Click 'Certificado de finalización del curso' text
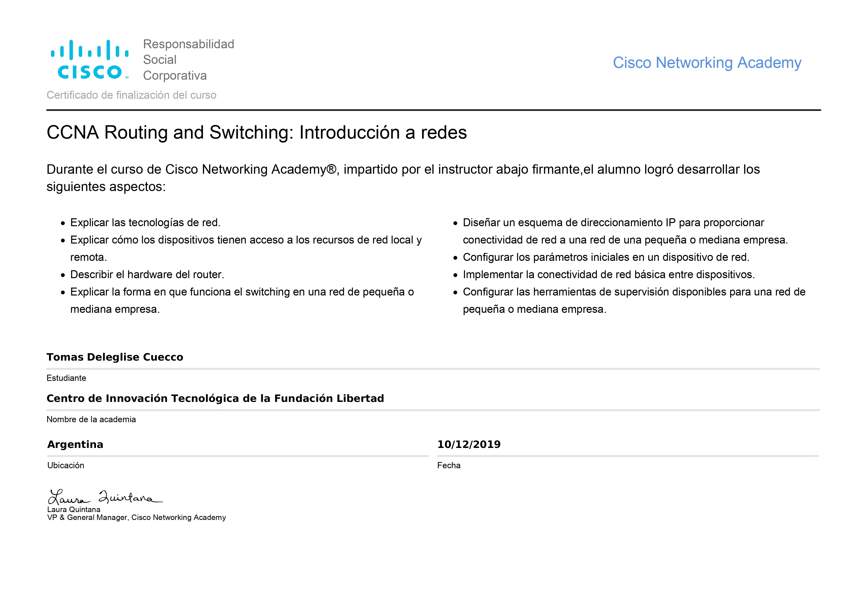The width and height of the screenshot is (868, 614). point(131,95)
